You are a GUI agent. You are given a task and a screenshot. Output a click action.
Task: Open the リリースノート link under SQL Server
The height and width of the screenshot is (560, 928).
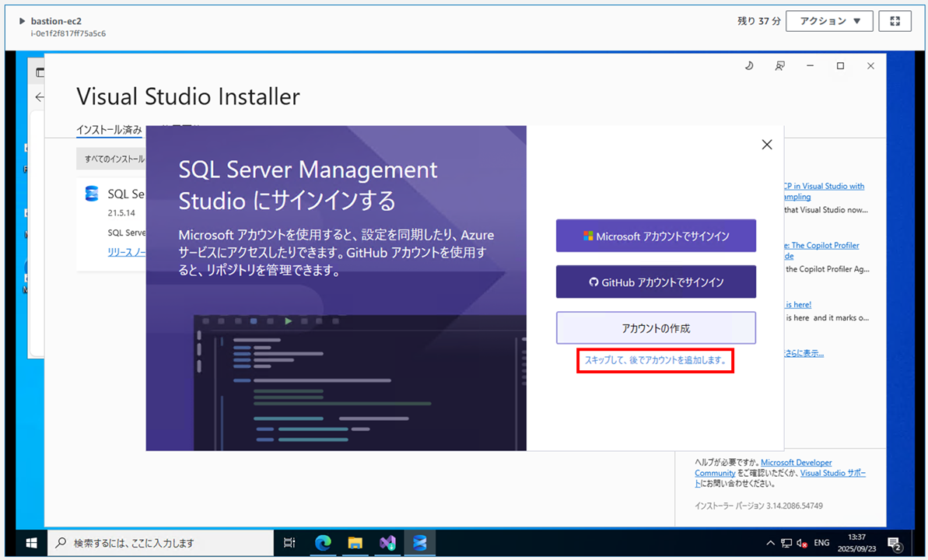[x=126, y=251]
